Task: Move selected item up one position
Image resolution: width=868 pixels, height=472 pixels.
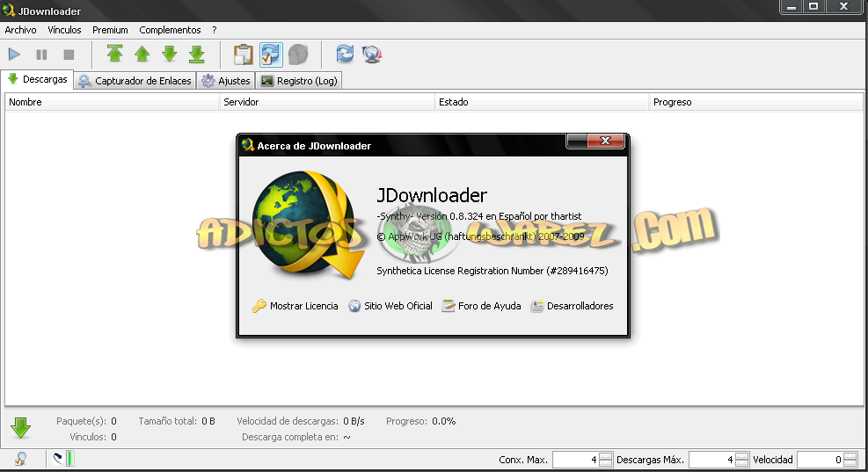Action: pyautogui.click(x=142, y=54)
